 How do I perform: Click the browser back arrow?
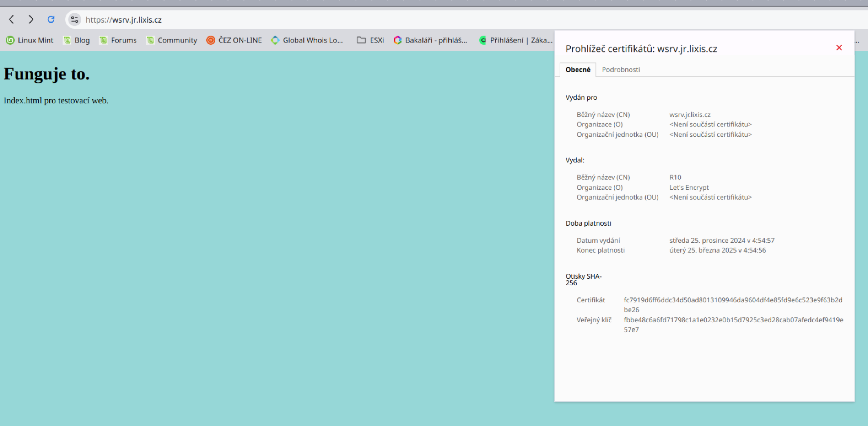click(12, 20)
